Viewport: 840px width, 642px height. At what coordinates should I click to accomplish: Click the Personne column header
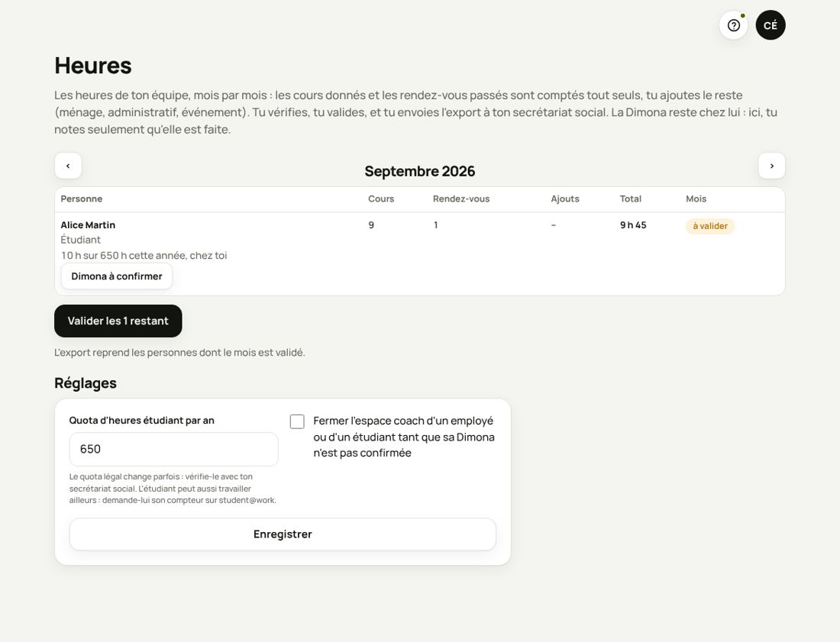click(82, 198)
